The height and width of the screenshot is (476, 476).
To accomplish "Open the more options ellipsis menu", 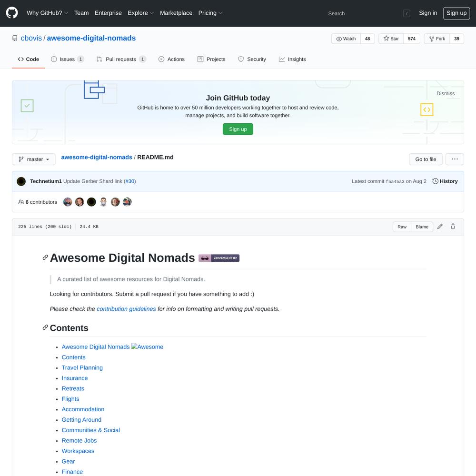I will [455, 159].
